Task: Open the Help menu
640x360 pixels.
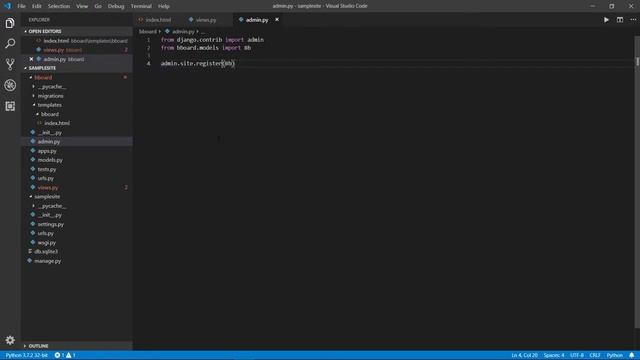Action: 164,6
